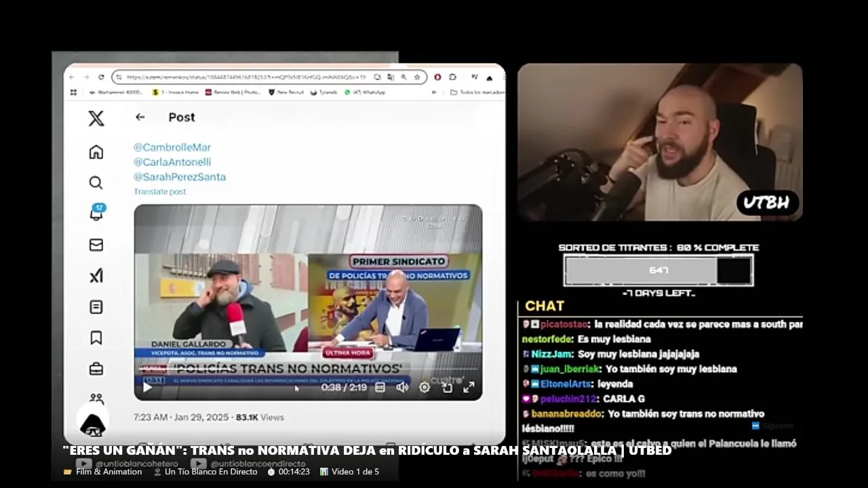Click the UTBH logo badge on webcam
Screen dimensions: 868x488
pos(768,203)
